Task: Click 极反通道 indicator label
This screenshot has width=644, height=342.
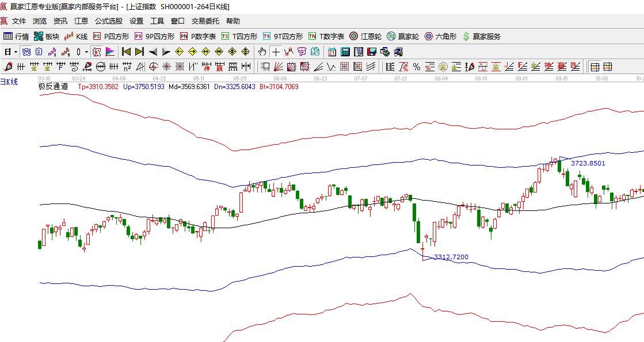Action: point(53,87)
